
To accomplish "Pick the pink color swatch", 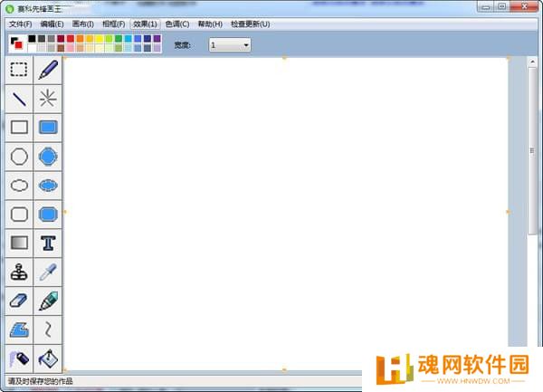I will coord(71,48).
